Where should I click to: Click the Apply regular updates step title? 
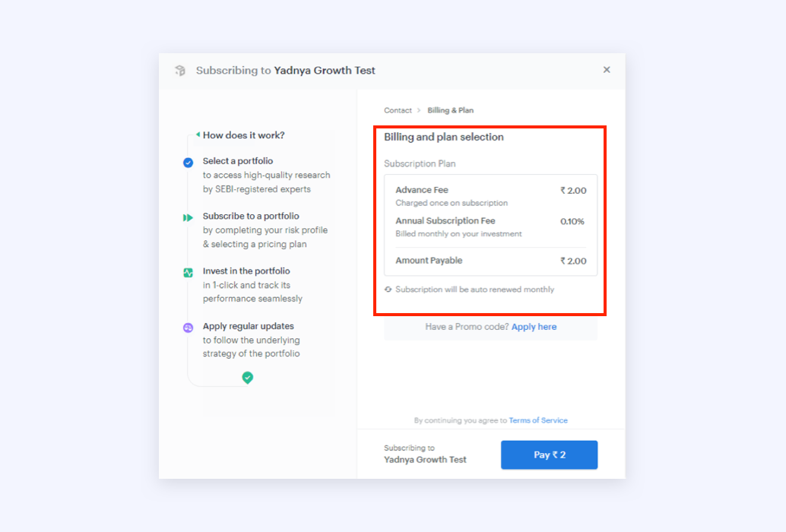pyautogui.click(x=248, y=325)
